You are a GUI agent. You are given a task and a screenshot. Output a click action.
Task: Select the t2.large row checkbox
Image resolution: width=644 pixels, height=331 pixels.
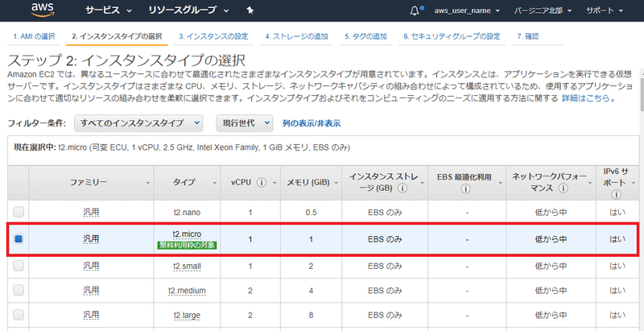point(19,315)
